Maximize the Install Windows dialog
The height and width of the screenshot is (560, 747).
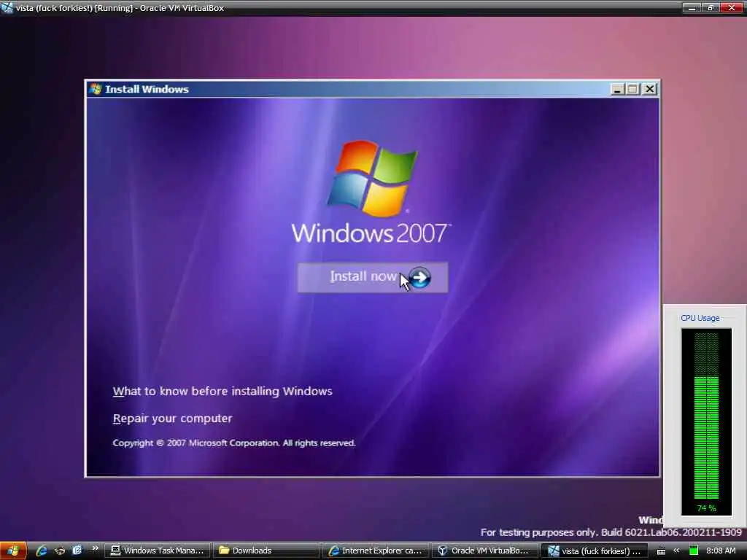(633, 89)
